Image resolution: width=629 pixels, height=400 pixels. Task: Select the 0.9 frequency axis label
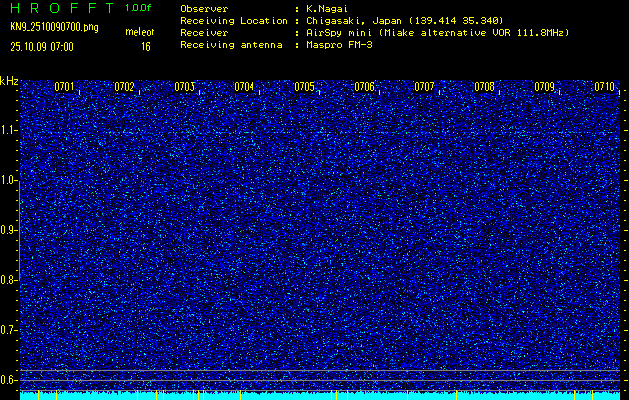tap(9, 230)
